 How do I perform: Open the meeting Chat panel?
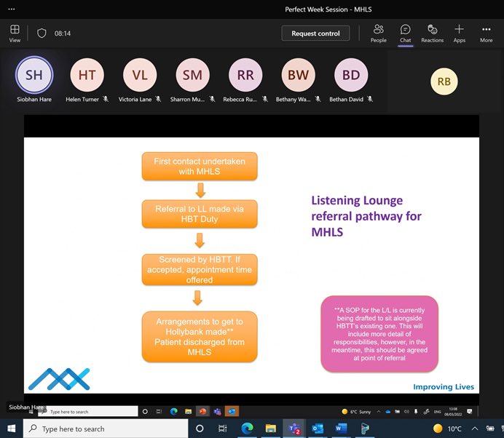tap(406, 33)
